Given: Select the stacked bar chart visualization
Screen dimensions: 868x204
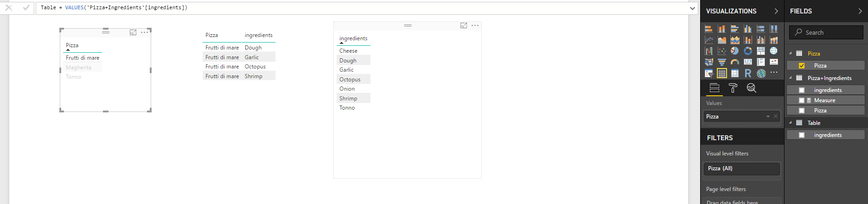Looking at the screenshot, I should (709, 29).
